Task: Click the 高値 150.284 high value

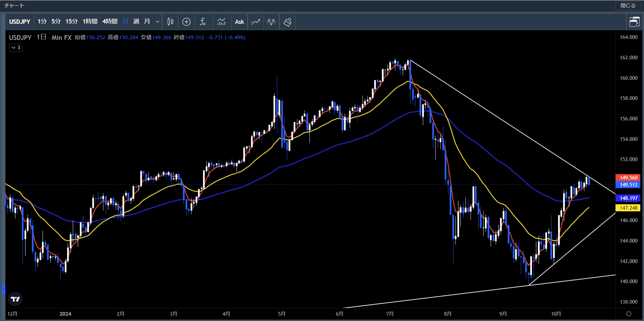Action: coord(123,38)
